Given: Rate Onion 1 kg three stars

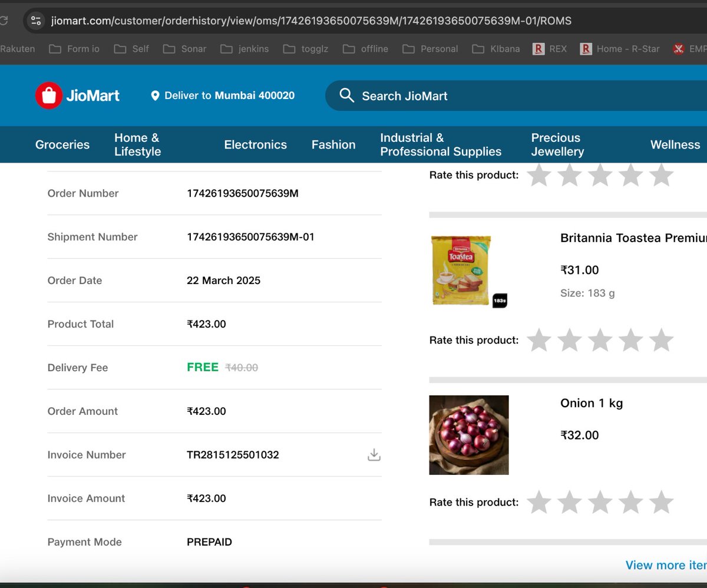Looking at the screenshot, I should tap(600, 502).
